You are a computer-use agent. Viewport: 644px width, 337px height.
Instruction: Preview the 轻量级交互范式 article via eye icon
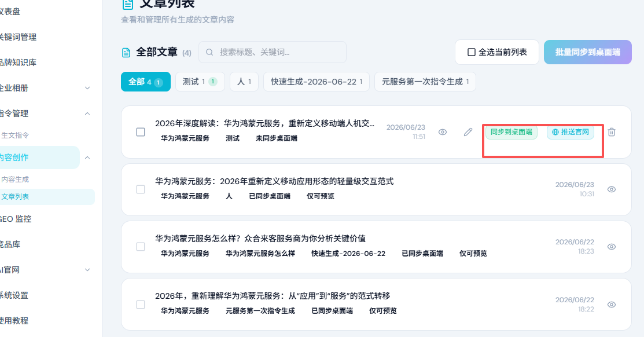pos(612,189)
